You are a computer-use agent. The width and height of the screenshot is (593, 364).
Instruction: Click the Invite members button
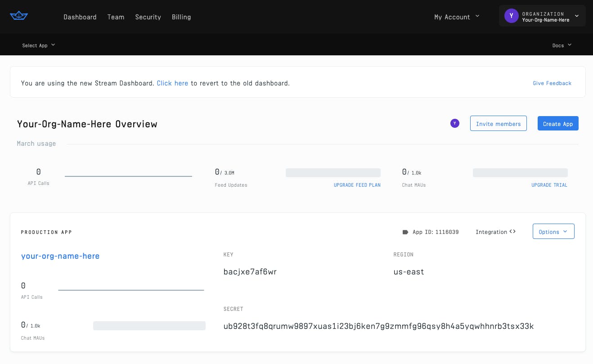[498, 124]
